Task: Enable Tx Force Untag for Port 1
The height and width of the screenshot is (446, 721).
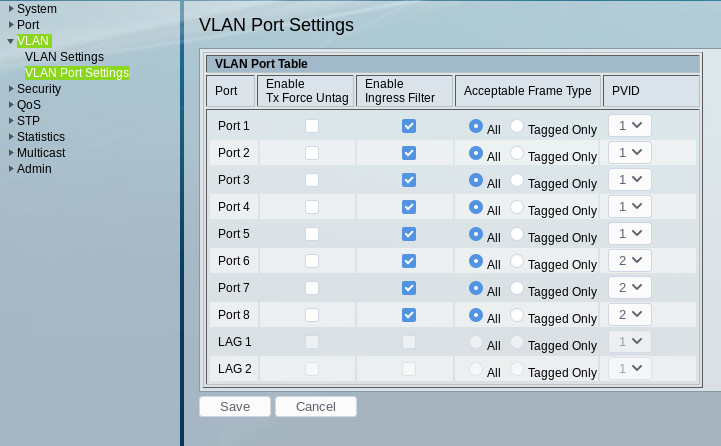Action: point(313,126)
